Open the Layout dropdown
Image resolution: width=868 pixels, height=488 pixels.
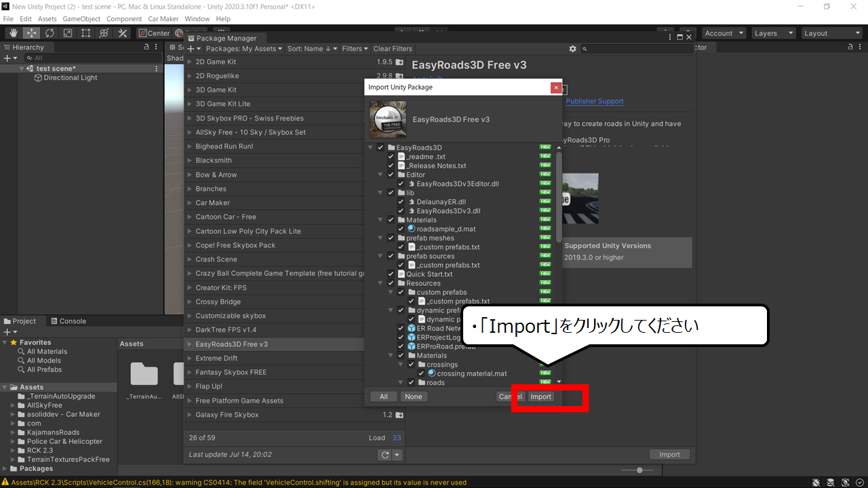click(x=831, y=33)
